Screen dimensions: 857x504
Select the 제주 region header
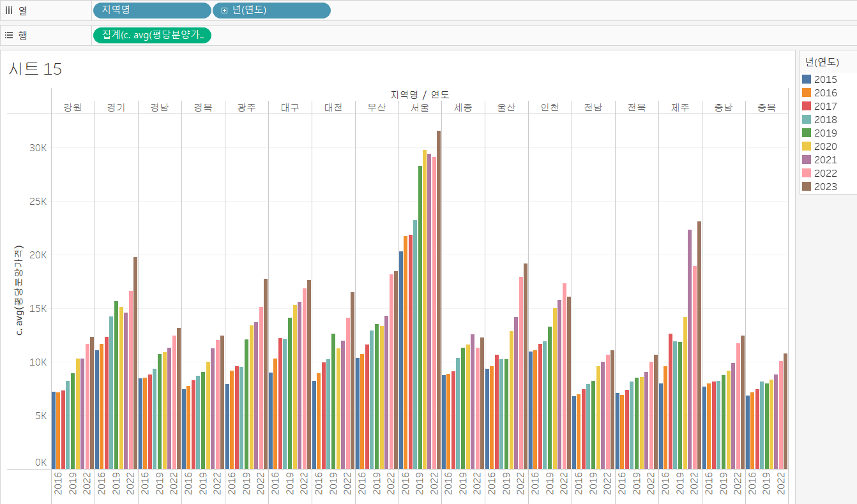click(680, 107)
